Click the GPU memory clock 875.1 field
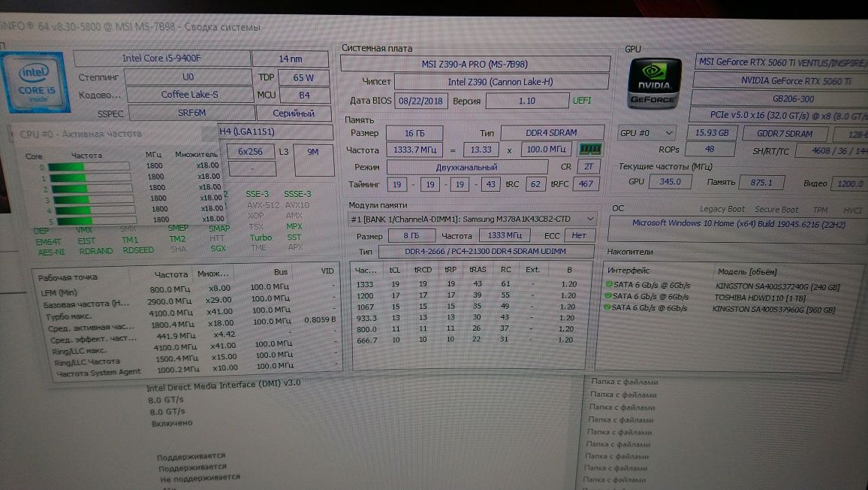This screenshot has width=868, height=490. (x=761, y=183)
